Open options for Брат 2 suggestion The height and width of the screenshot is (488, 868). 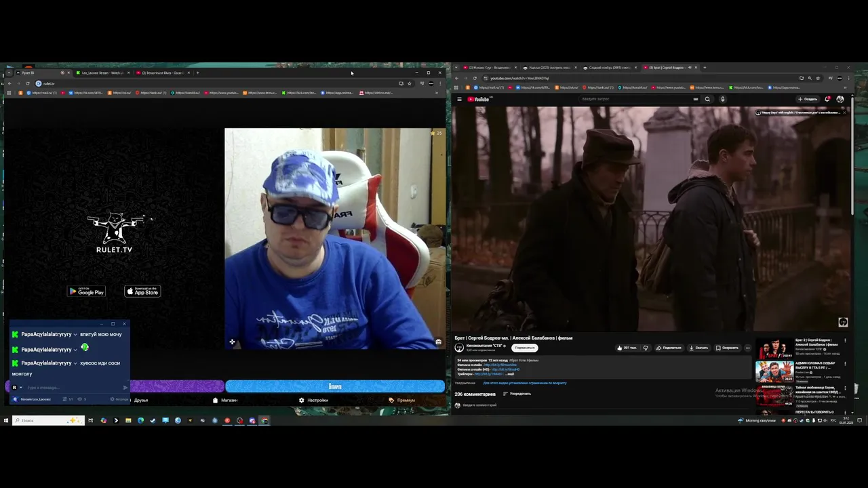(x=845, y=340)
